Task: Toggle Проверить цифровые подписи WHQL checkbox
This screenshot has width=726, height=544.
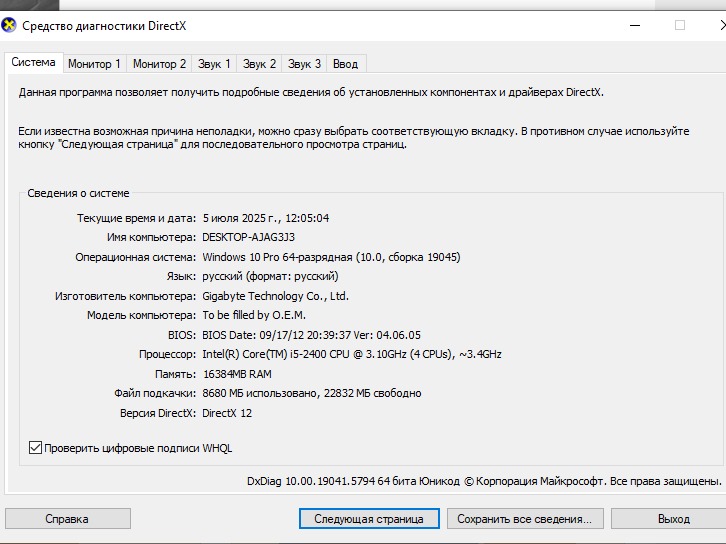Action: coord(36,448)
